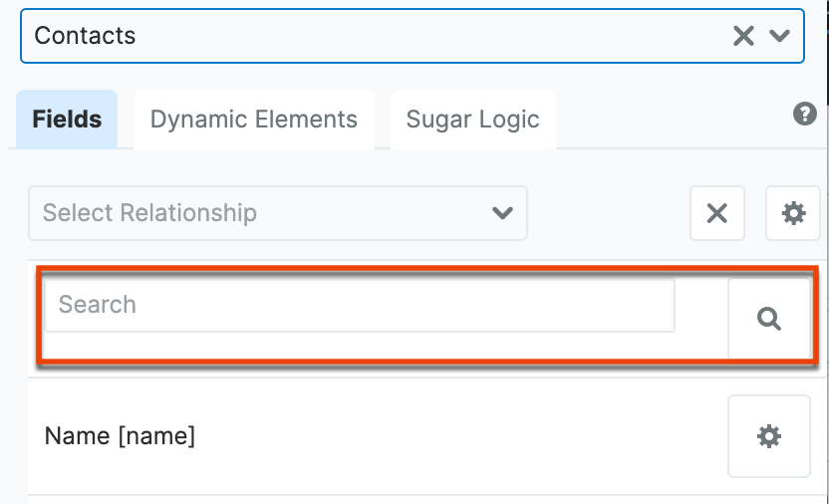Open the Select Relationship dropdown

(x=277, y=212)
